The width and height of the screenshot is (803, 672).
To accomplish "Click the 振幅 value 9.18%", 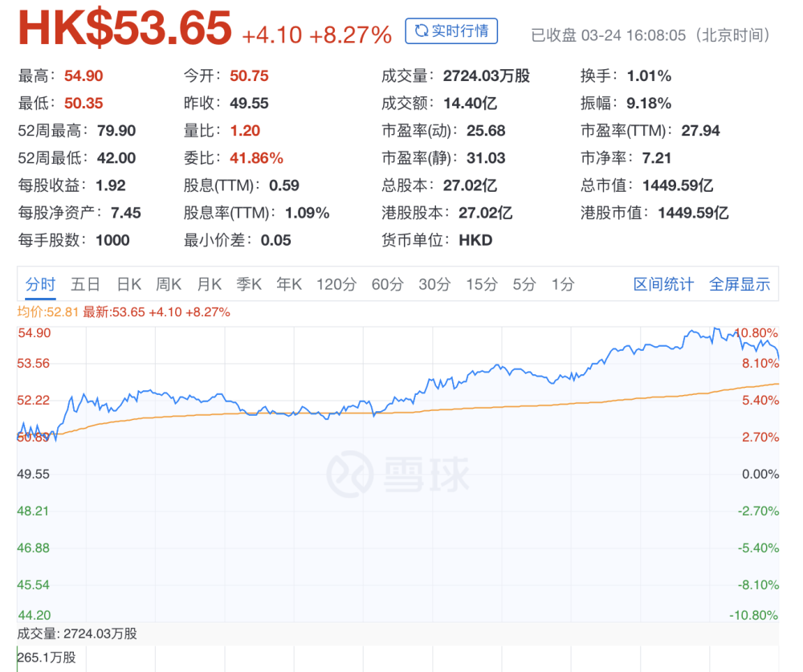I will click(x=649, y=104).
